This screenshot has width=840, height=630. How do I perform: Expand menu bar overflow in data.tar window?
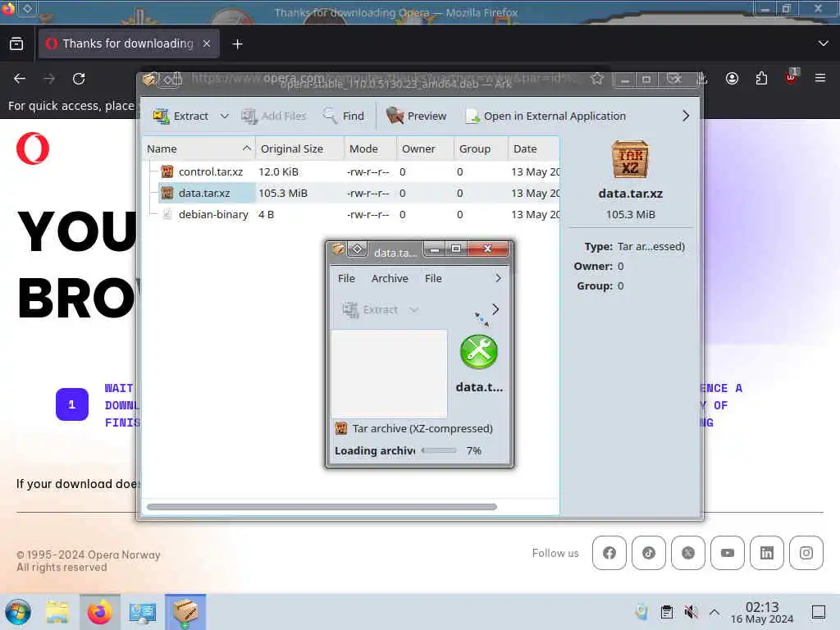[x=498, y=279]
